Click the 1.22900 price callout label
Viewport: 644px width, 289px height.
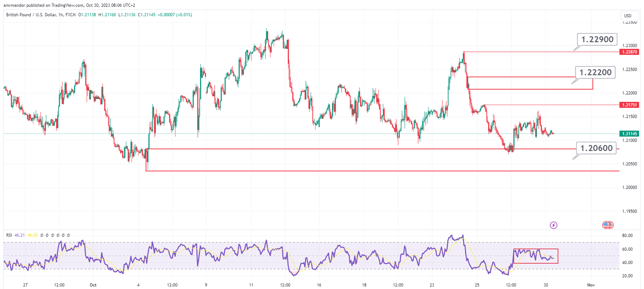tap(597, 39)
